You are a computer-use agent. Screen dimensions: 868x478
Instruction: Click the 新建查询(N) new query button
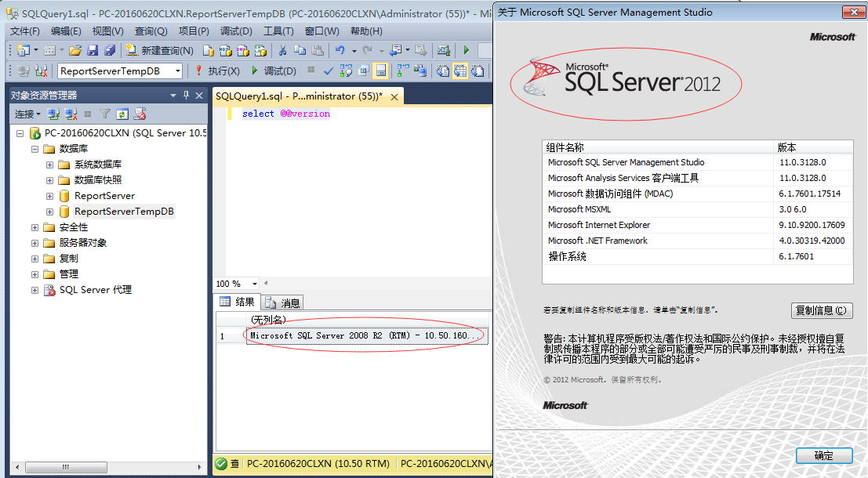coord(160,50)
